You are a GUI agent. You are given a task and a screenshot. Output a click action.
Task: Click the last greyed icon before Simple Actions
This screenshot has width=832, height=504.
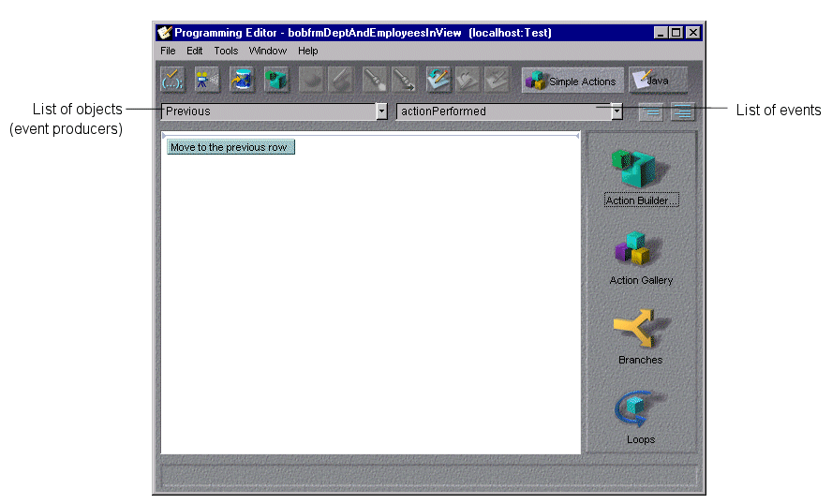pyautogui.click(x=497, y=81)
